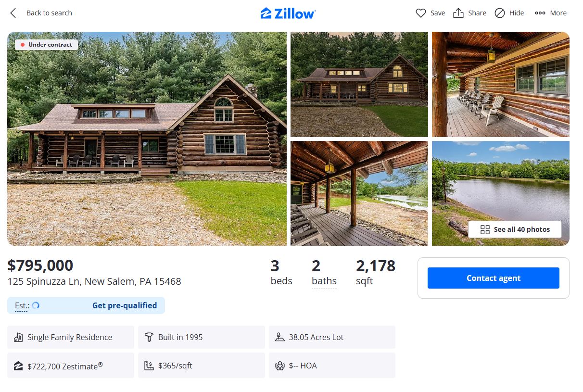Click the Zillow logo
The height and width of the screenshot is (392, 583).
click(288, 13)
